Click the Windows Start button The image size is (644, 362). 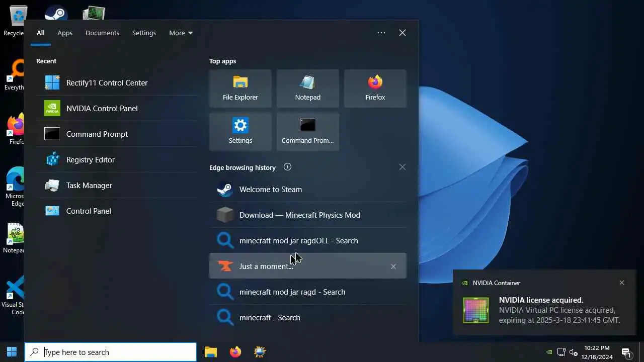(12, 352)
